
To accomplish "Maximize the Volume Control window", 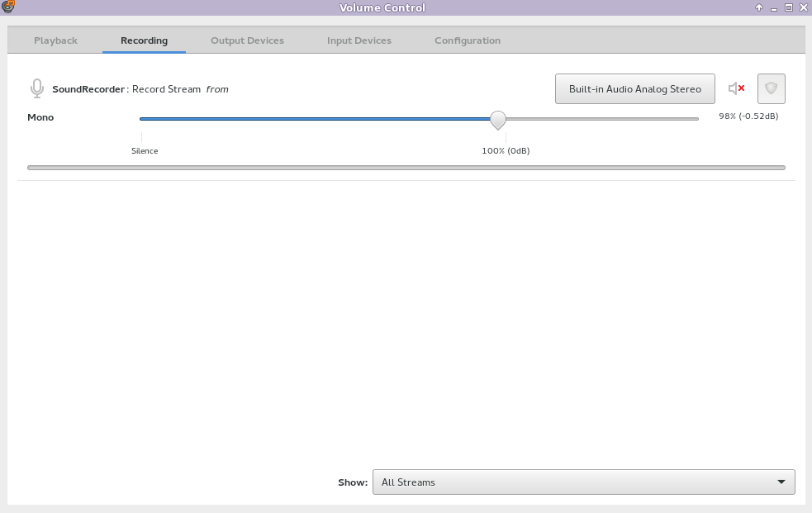I will (789, 7).
